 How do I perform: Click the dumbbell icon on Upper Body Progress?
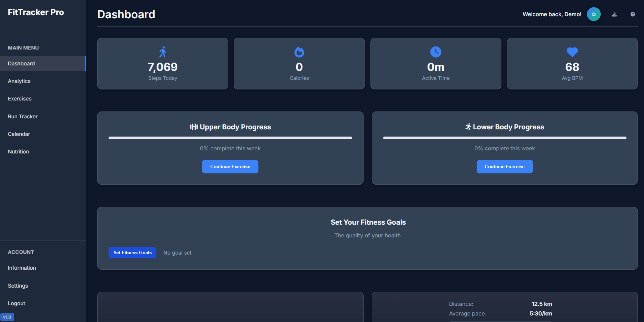(195, 127)
